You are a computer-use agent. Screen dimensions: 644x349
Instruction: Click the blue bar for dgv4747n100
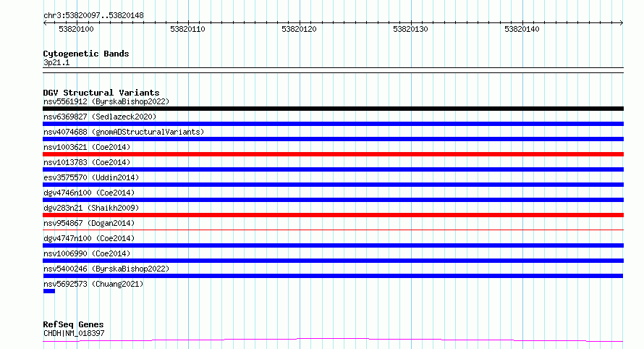[x=333, y=245]
